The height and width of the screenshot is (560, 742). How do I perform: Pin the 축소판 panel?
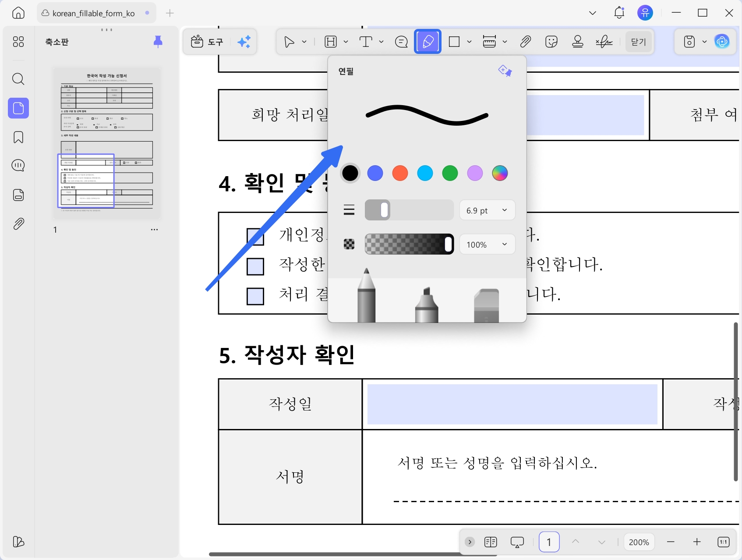pos(158,42)
